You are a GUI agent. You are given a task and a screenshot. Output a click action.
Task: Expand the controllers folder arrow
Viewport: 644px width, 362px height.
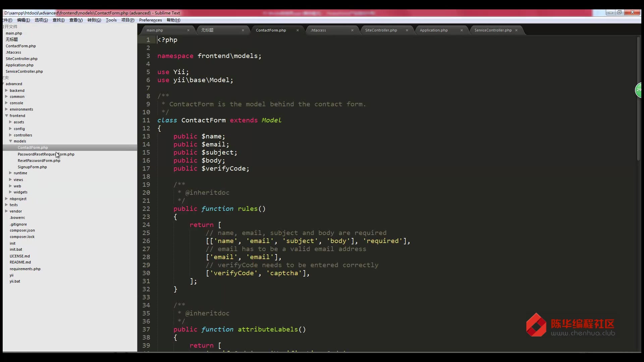point(10,135)
